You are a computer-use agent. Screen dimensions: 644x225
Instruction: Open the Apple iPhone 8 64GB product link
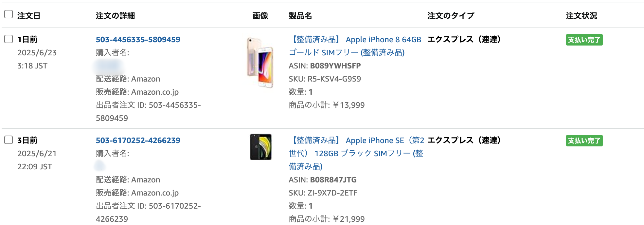[355, 46]
